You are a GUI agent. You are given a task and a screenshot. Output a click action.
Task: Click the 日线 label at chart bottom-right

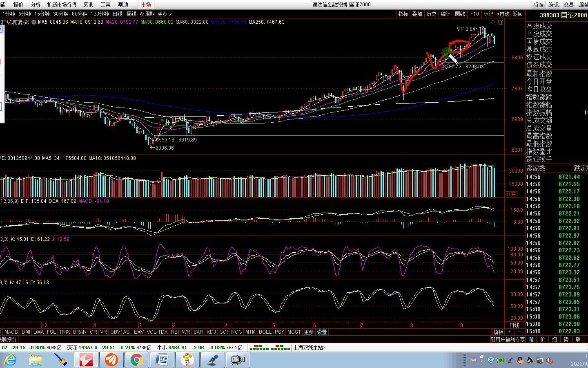tap(514, 325)
